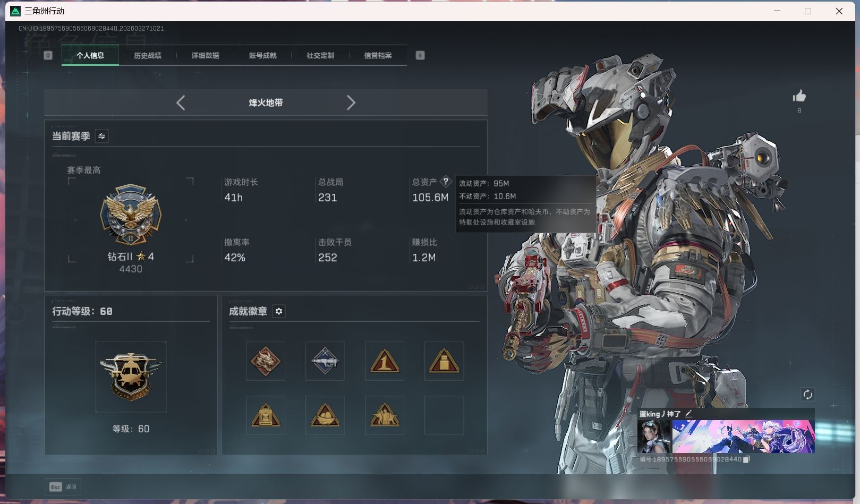Open achievement badge settings gear
The height and width of the screenshot is (504, 860).
click(x=279, y=311)
